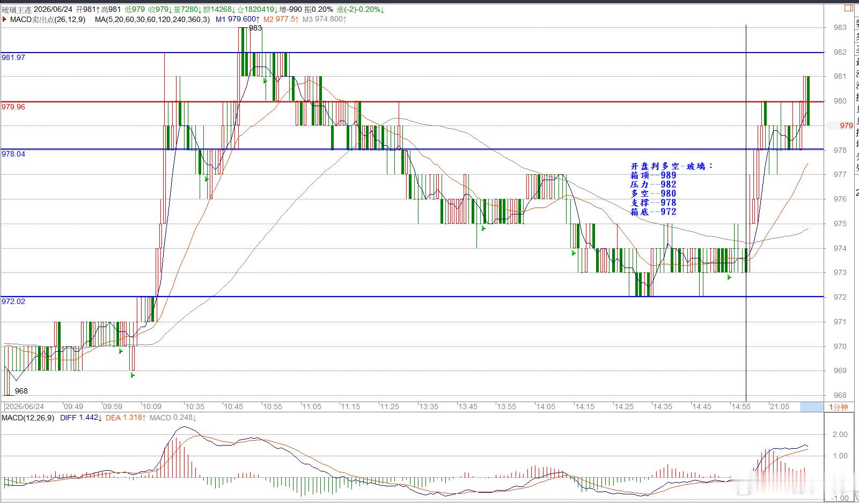Click the green signal flag near 10:55 candles
The image size is (859, 504).
coord(265,80)
